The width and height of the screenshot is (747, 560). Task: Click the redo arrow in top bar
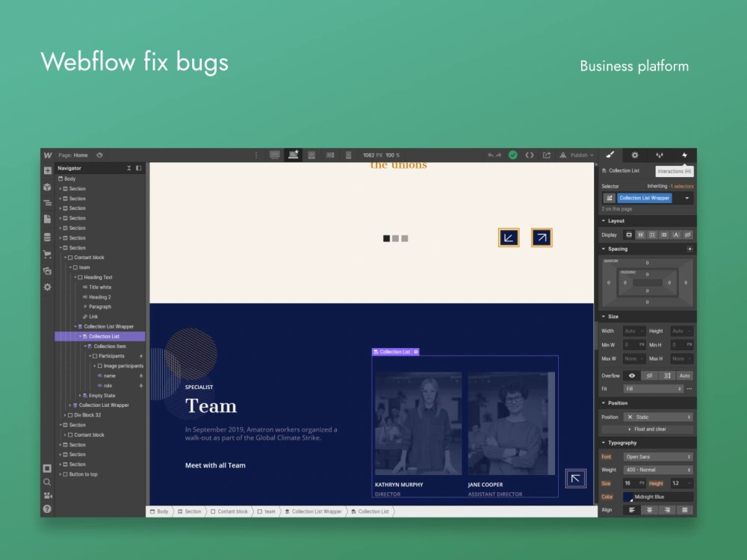coord(498,155)
